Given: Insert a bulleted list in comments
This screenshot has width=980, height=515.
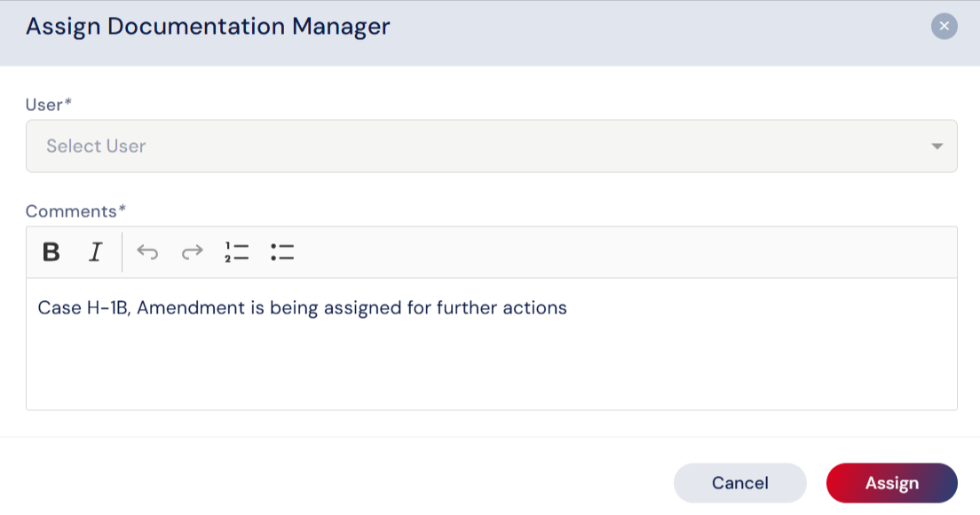Looking at the screenshot, I should (282, 252).
